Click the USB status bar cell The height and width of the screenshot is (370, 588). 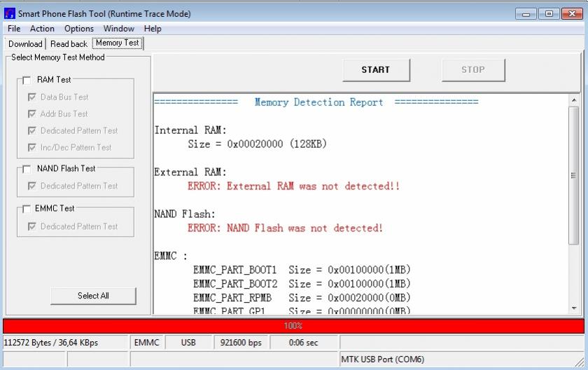(x=188, y=343)
